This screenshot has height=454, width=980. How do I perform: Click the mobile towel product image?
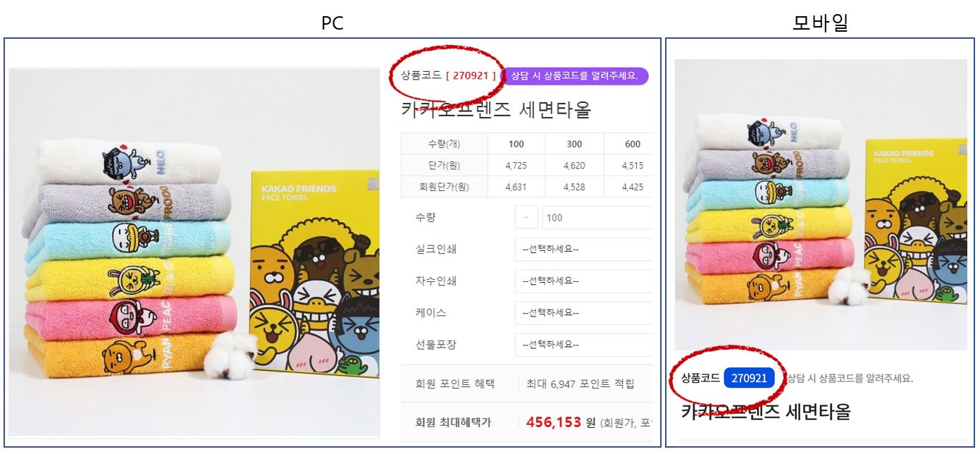point(821,204)
